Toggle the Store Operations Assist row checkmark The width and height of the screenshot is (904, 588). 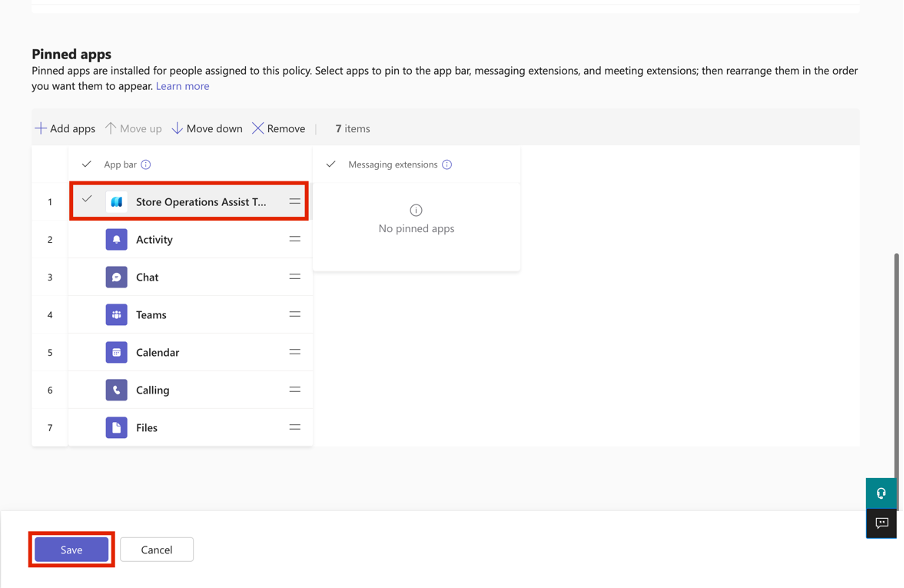pyautogui.click(x=87, y=201)
